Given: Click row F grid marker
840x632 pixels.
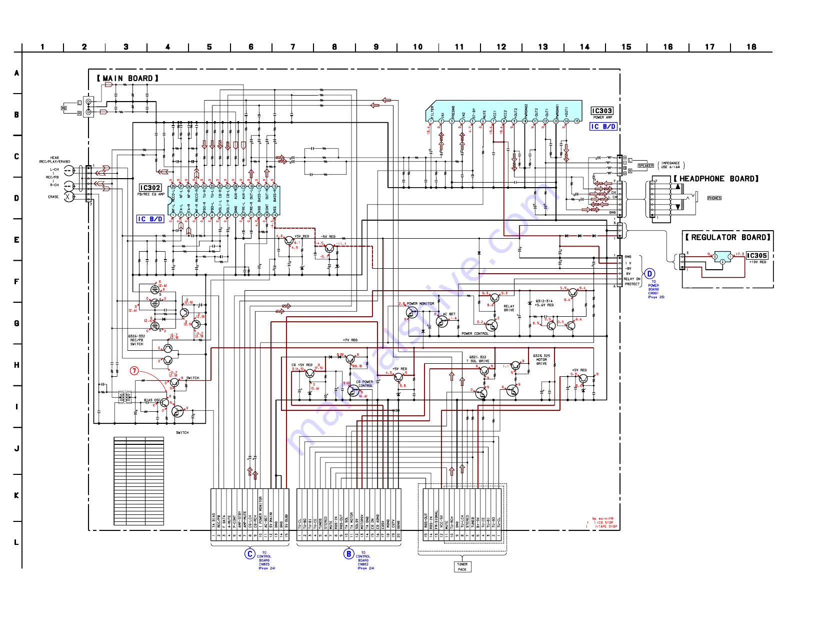Looking at the screenshot, I should (x=16, y=282).
